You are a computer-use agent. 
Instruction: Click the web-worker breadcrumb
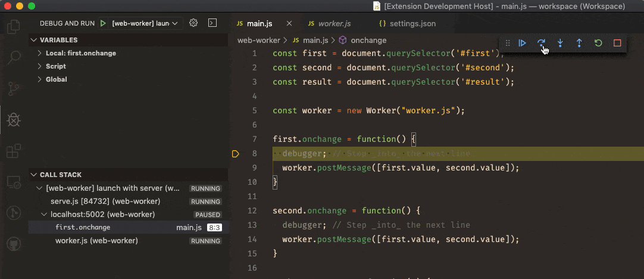point(258,41)
